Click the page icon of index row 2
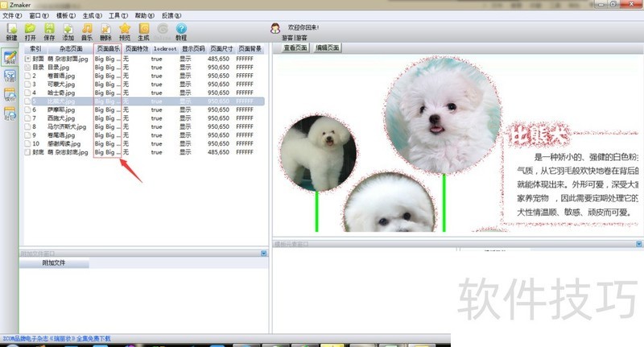The height and width of the screenshot is (347, 644). coord(27,76)
